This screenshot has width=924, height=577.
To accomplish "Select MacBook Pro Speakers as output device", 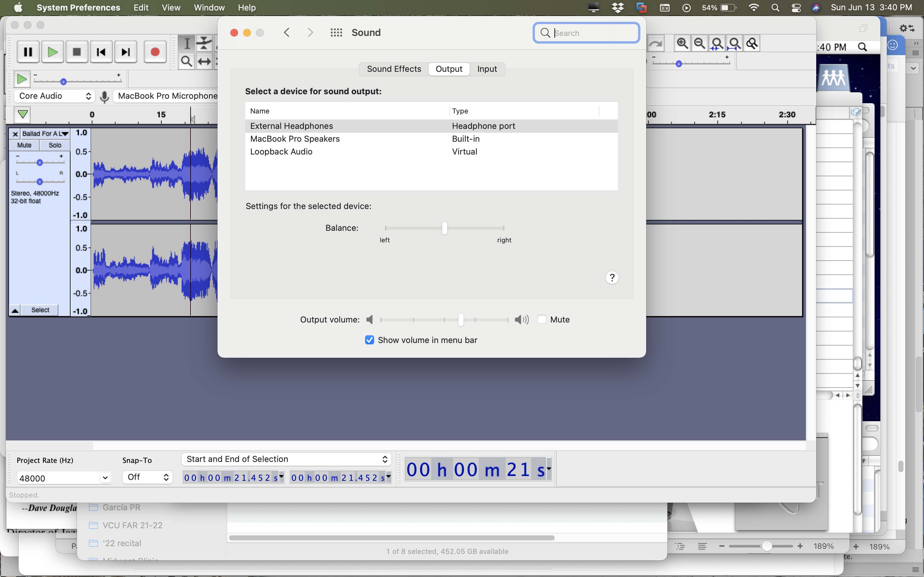I will [x=295, y=138].
